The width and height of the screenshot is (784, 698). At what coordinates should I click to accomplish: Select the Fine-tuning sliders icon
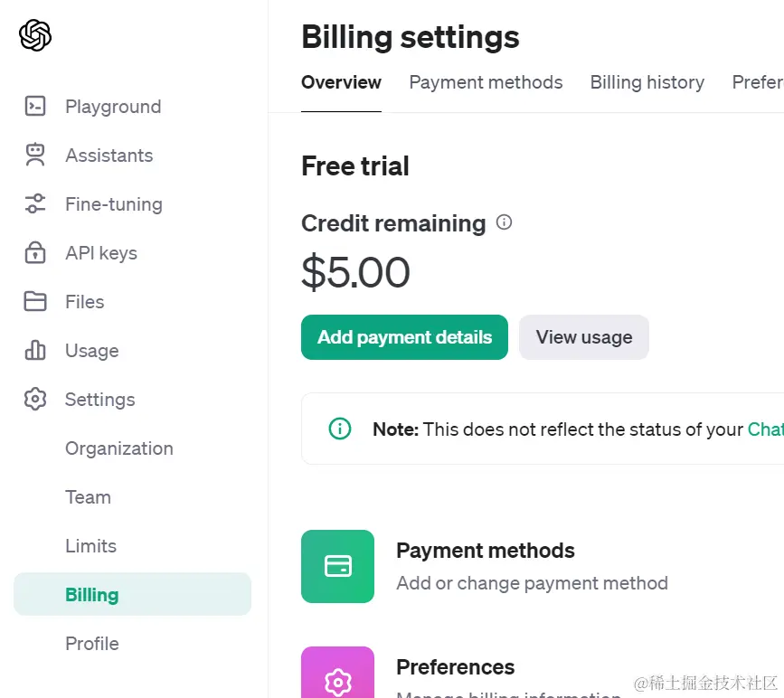35,204
